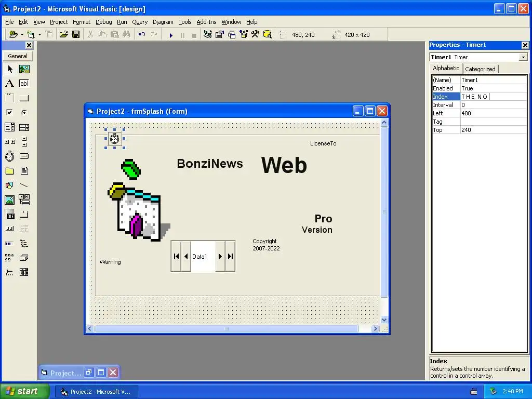The image size is (532, 399).
Task: Open the Project menu
Action: 59,22
